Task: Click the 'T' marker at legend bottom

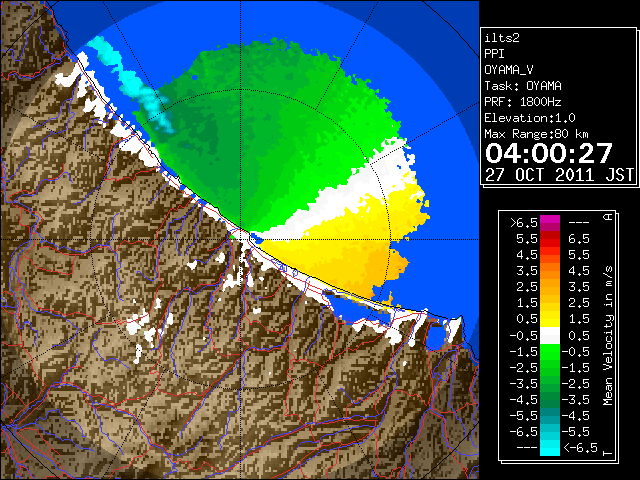Action: click(x=608, y=453)
